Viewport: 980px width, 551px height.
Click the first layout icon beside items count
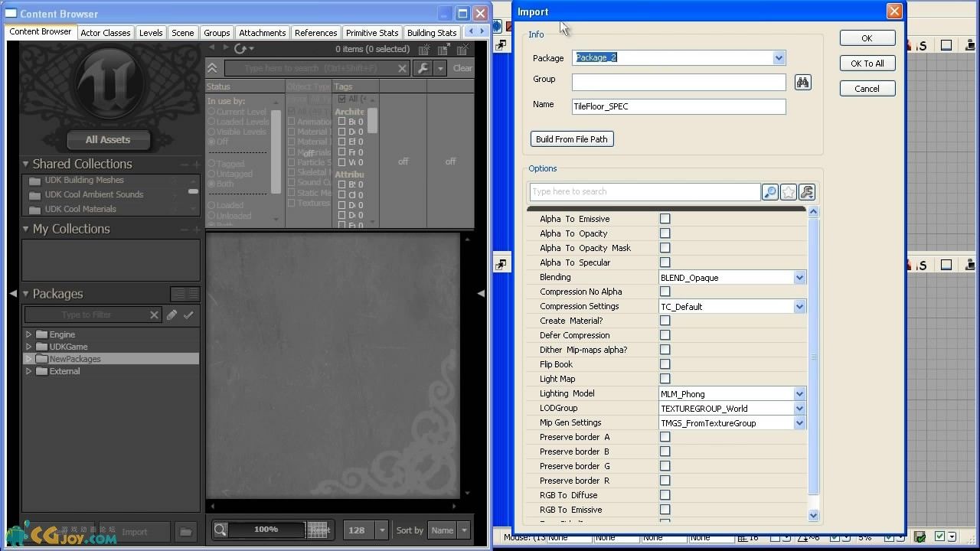point(425,50)
